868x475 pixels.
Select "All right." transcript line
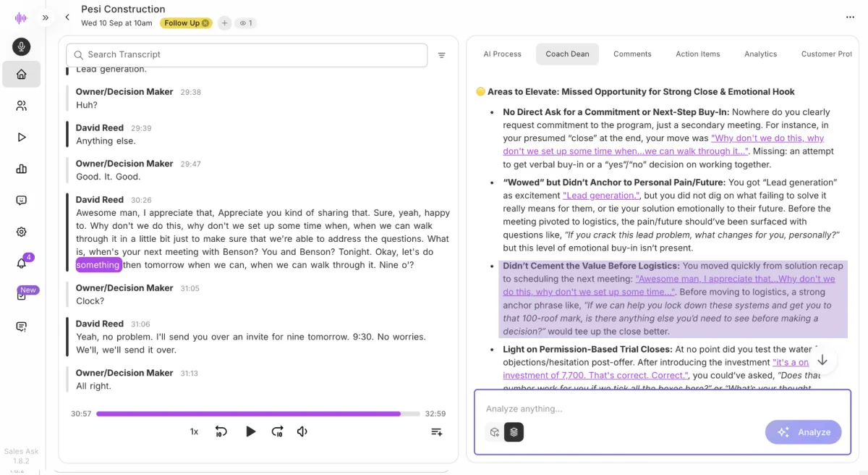tap(93, 386)
